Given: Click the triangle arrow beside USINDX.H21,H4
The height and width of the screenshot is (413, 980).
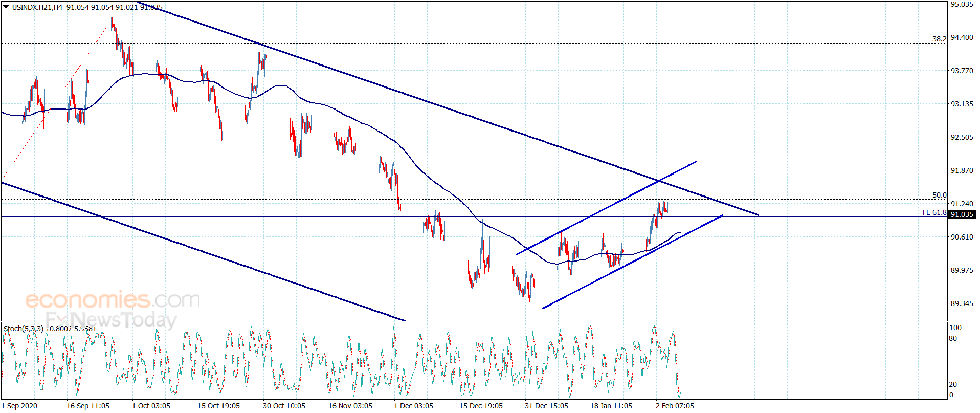Looking at the screenshot, I should tap(6, 7).
